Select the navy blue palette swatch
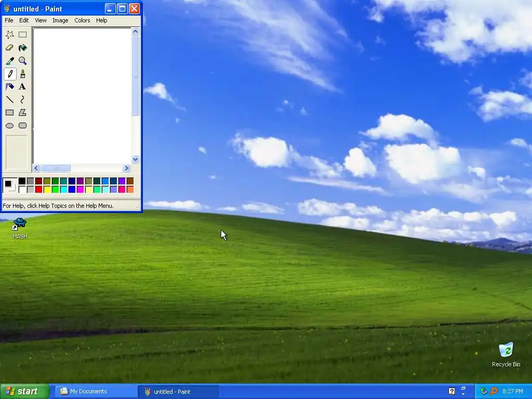This screenshot has width=532, height=399. click(72, 181)
